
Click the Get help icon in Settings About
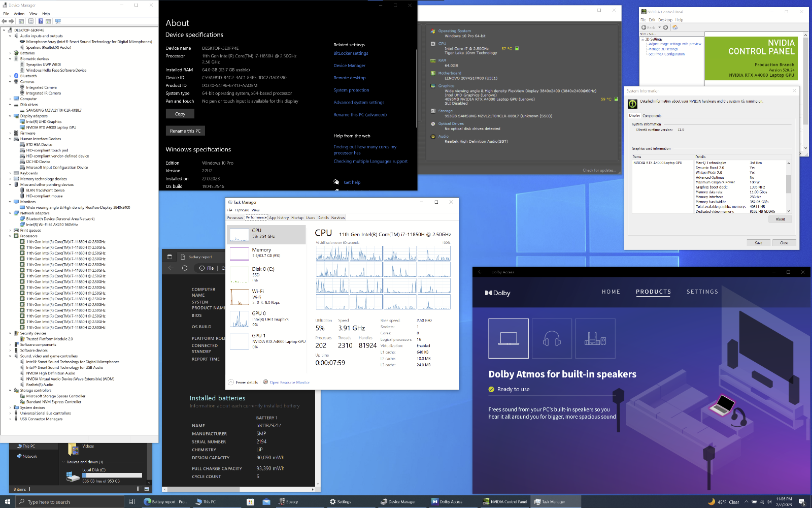point(336,182)
